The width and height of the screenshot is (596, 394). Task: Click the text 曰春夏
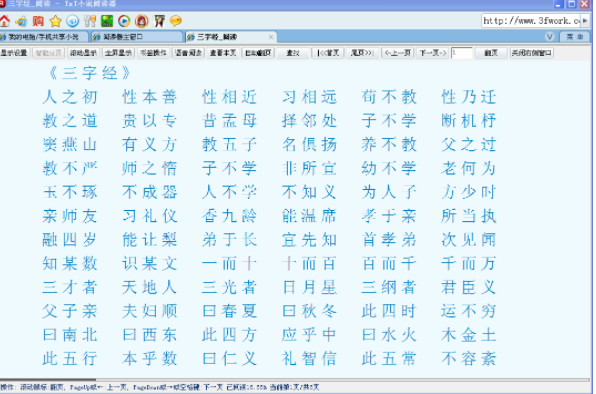tap(230, 311)
